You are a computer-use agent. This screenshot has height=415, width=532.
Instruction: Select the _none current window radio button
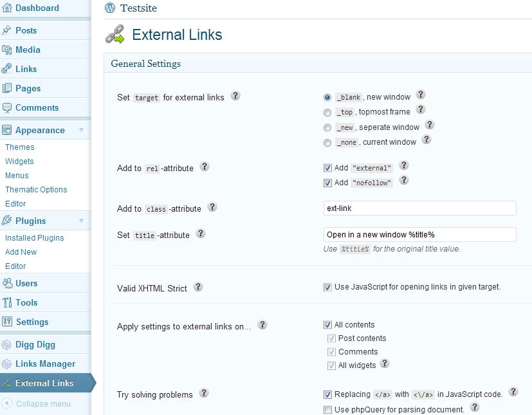point(327,143)
